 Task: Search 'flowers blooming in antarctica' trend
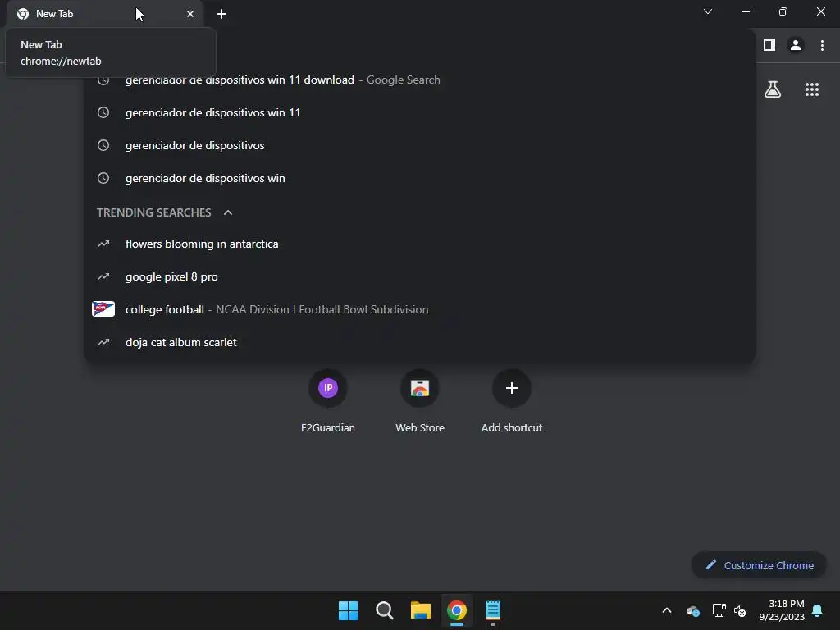[x=420, y=244]
